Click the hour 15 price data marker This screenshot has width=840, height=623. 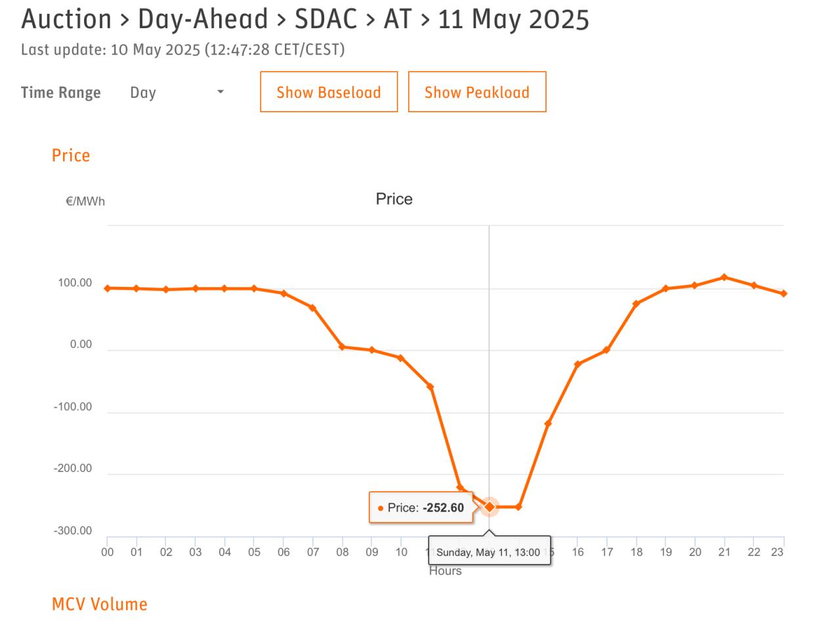click(548, 423)
